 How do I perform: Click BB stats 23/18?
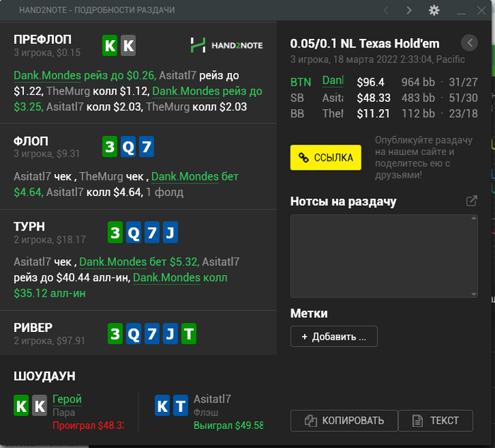[463, 114]
